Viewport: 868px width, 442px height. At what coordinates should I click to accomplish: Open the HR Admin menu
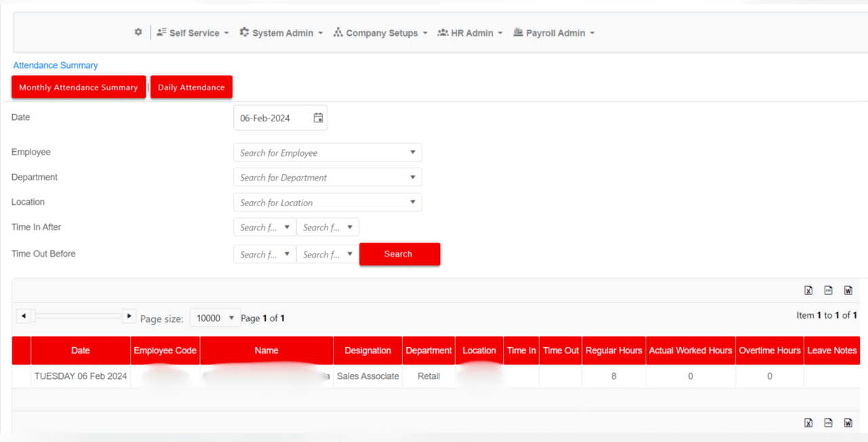pos(470,33)
